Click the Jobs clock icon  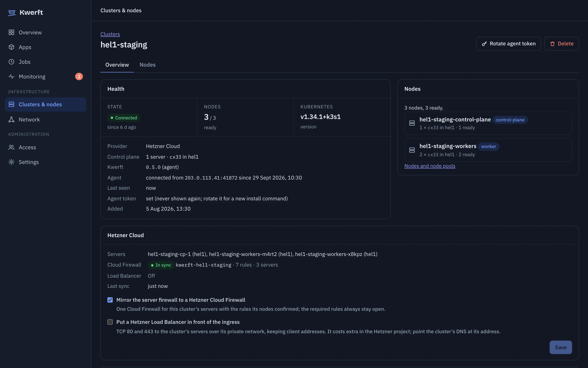click(11, 62)
